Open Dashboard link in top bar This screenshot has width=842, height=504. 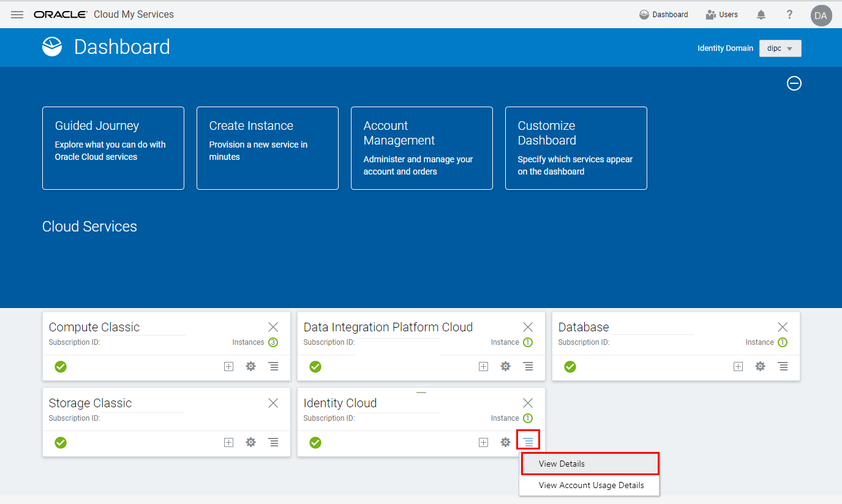click(x=663, y=15)
